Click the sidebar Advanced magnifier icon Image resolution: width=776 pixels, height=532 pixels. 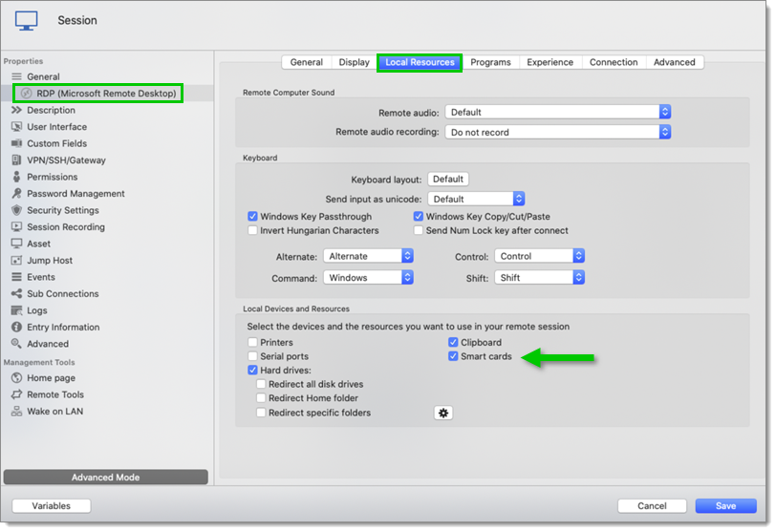17,344
